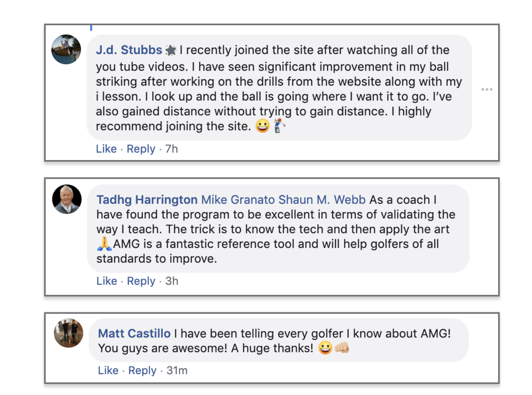Open the three-dot options menu on Stubbs' comment
This screenshot has width=532, height=395.
[x=487, y=89]
